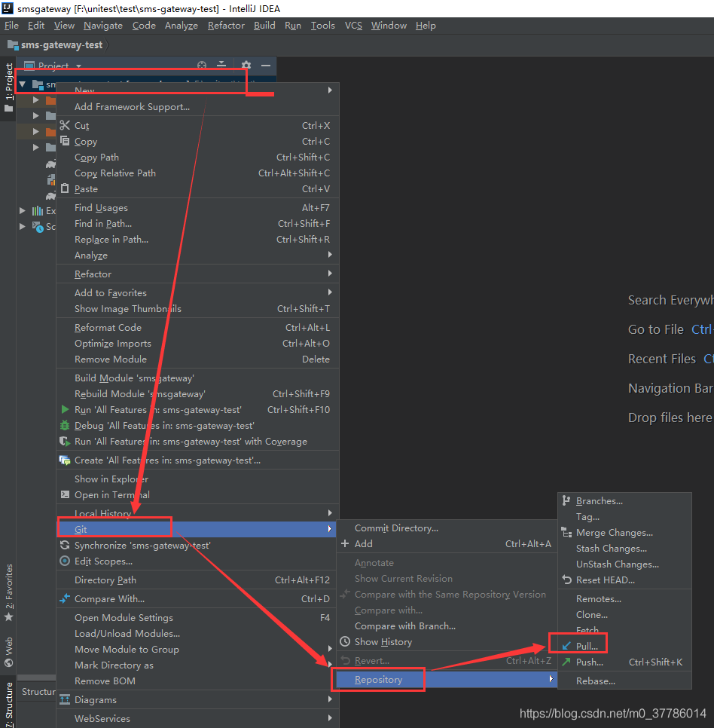Expand the Add to Favorites submenu

tap(330, 292)
